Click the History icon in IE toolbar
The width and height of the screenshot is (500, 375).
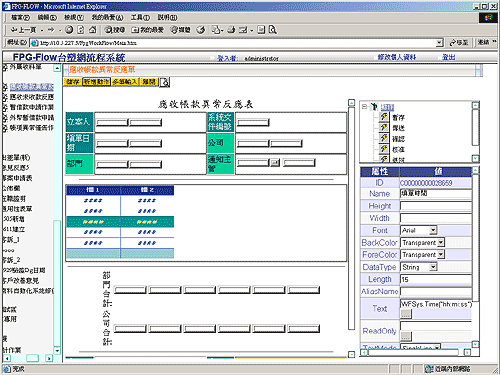201,30
